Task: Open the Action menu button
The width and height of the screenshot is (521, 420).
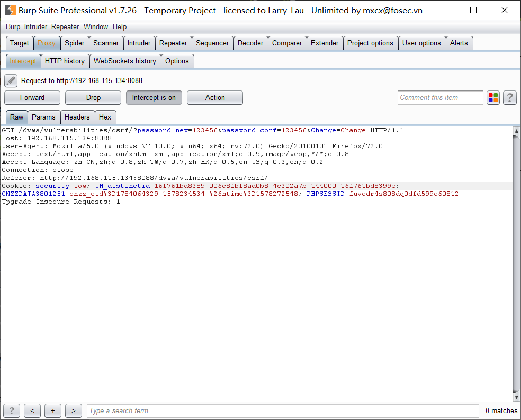Action: tap(215, 98)
